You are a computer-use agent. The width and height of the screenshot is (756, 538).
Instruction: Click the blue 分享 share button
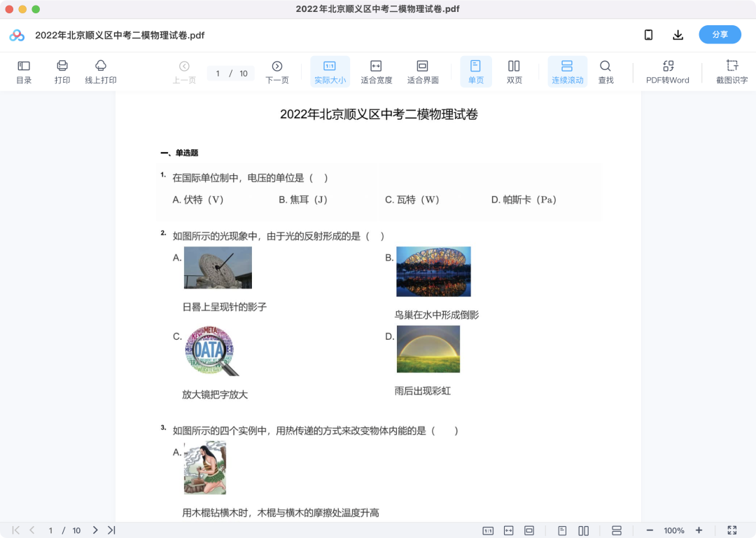click(x=720, y=35)
